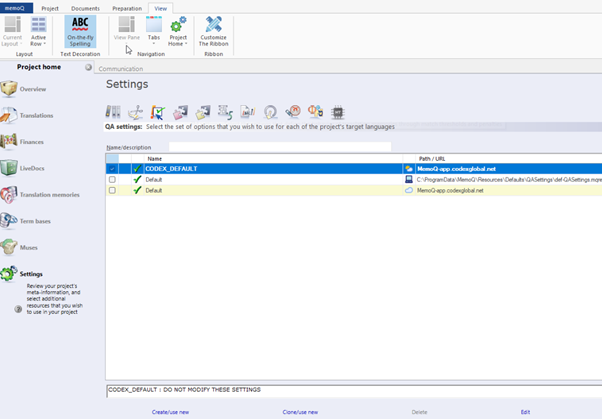Open Translation memories section
Image resolution: width=602 pixels, height=419 pixels.
pyautogui.click(x=40, y=195)
